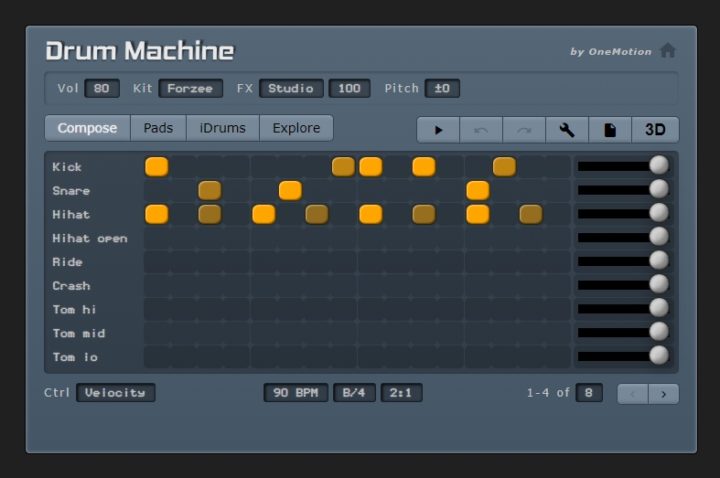Switch to 3D view
The image size is (720, 478).
655,130
